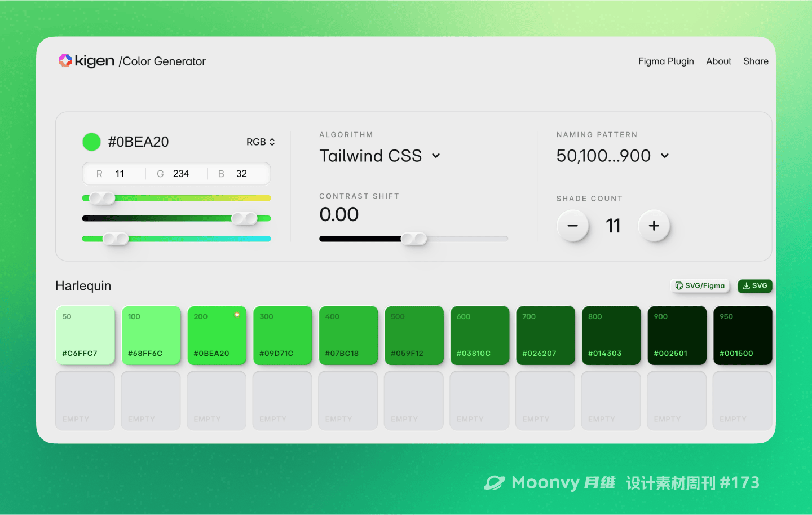812x515 pixels.
Task: Copy palette using SVG/Figma button
Action: (x=700, y=286)
